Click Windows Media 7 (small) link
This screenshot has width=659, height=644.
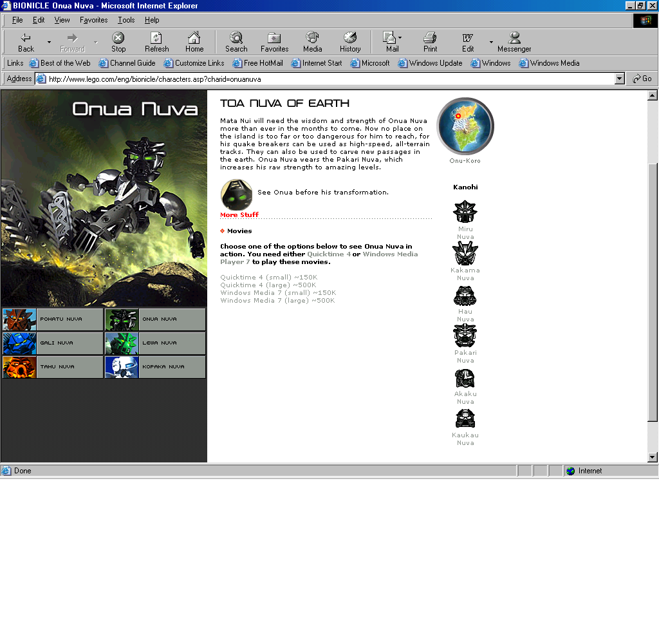278,293
